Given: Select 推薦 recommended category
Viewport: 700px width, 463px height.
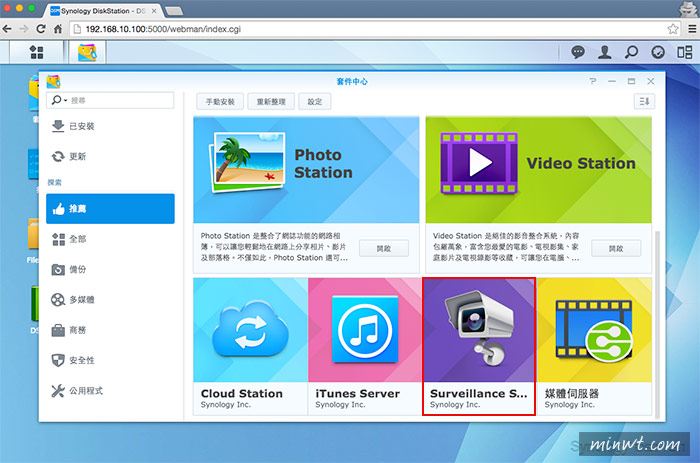Looking at the screenshot, I should tap(110, 209).
